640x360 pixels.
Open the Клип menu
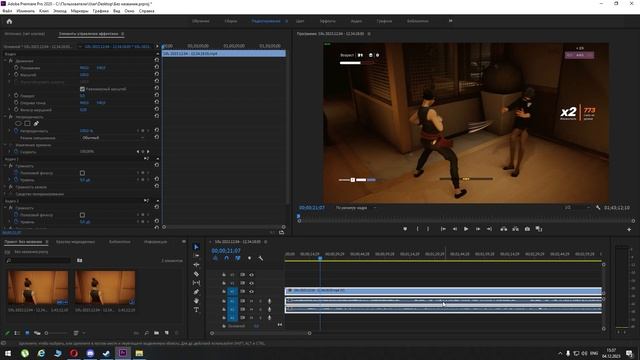pos(44,11)
